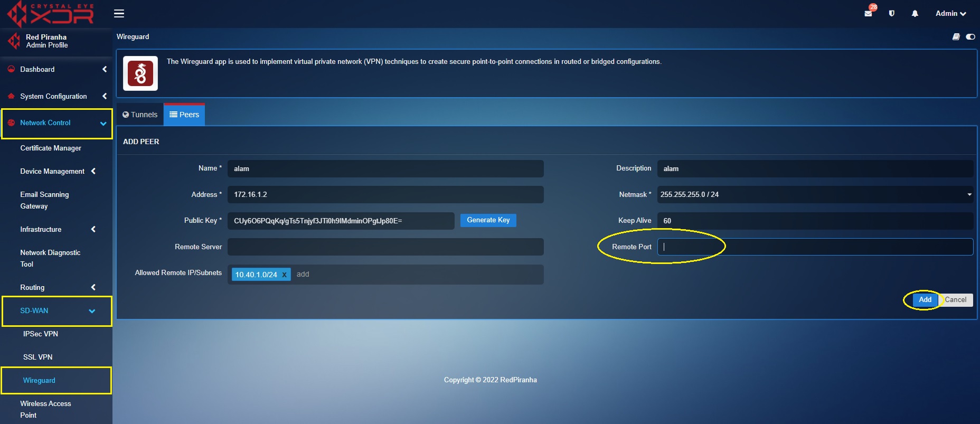The image size is (980, 424).
Task: Expand the Infrastructure chevron
Action: (x=93, y=229)
